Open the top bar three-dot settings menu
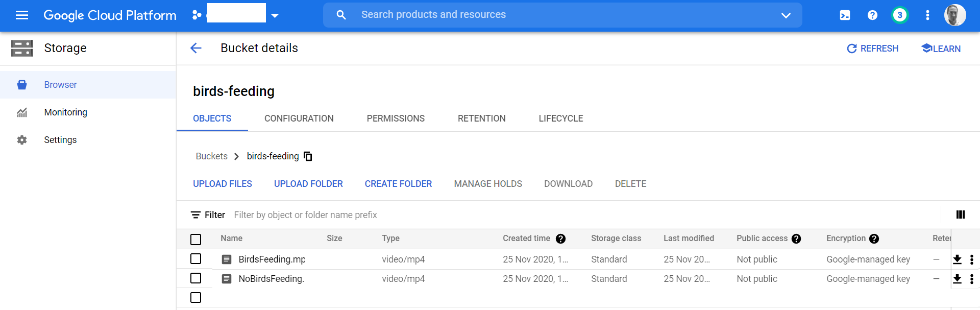 pyautogui.click(x=927, y=15)
